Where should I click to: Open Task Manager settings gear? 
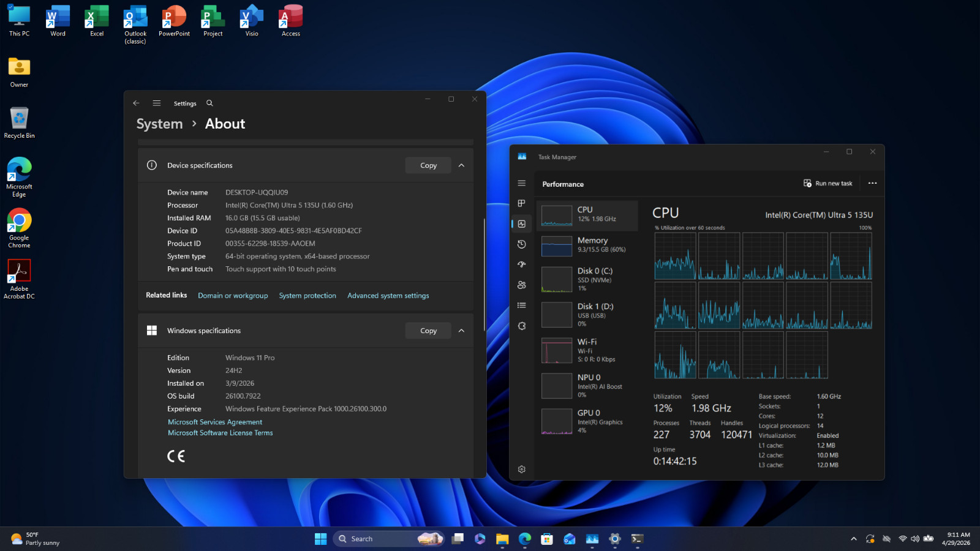pos(522,470)
